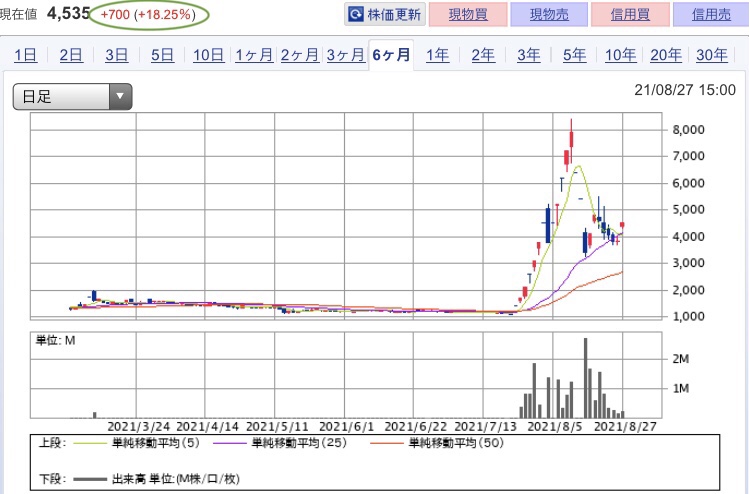749x494 pixels.
Task: Click the 1,000 price axis label
Action: point(688,316)
